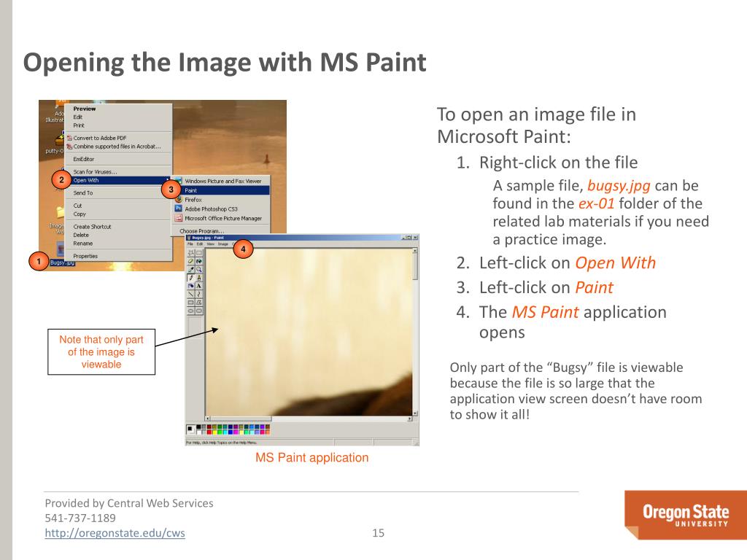Select the Pick Color eyedropper tool
This screenshot has width=747, height=560.
coord(190,270)
